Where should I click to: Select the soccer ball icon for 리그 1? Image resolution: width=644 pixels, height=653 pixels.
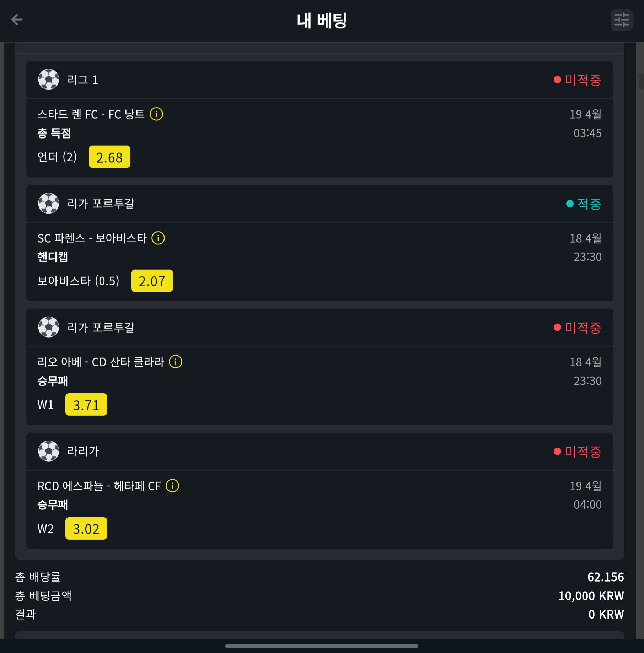(49, 79)
